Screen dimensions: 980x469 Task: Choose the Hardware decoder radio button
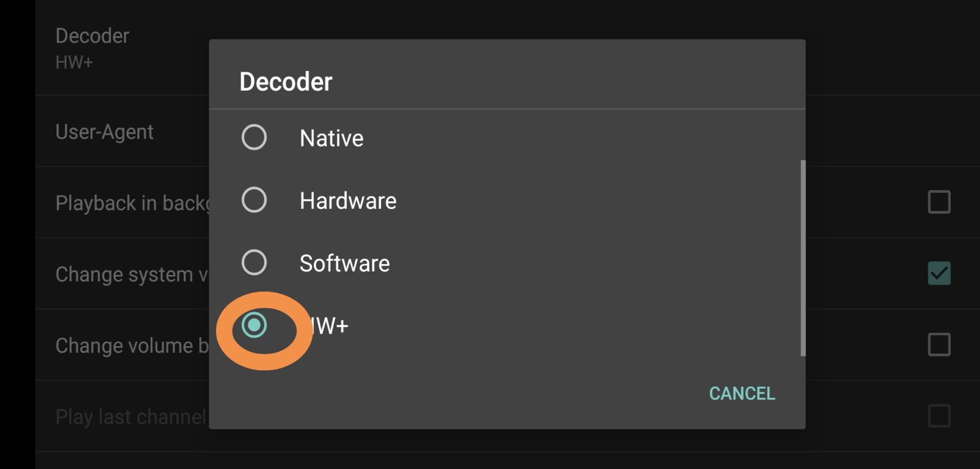254,200
